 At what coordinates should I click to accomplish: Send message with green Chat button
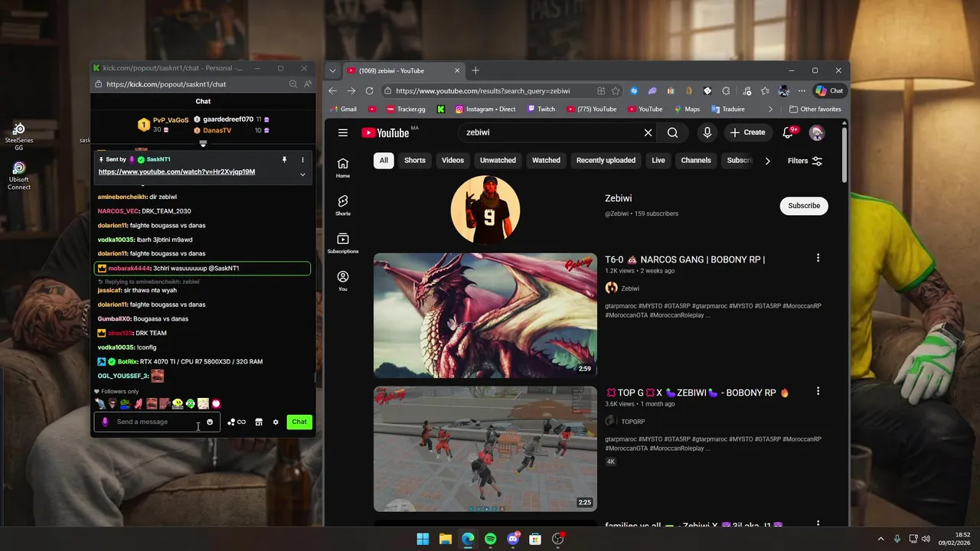pyautogui.click(x=299, y=422)
